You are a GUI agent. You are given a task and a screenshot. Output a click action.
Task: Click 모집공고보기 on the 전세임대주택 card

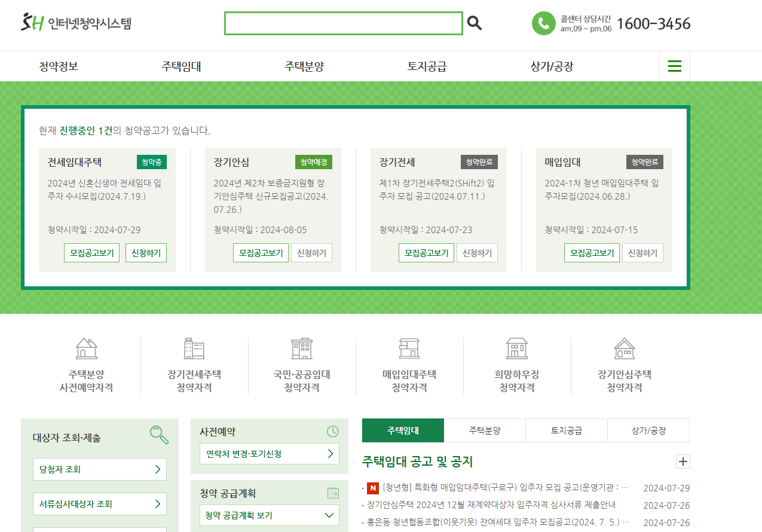tap(91, 253)
